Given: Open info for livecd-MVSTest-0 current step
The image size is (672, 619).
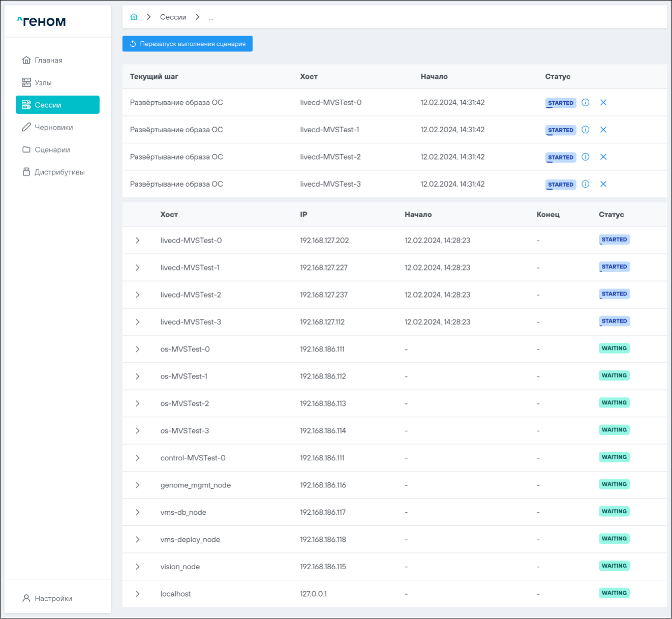Looking at the screenshot, I should [x=586, y=103].
